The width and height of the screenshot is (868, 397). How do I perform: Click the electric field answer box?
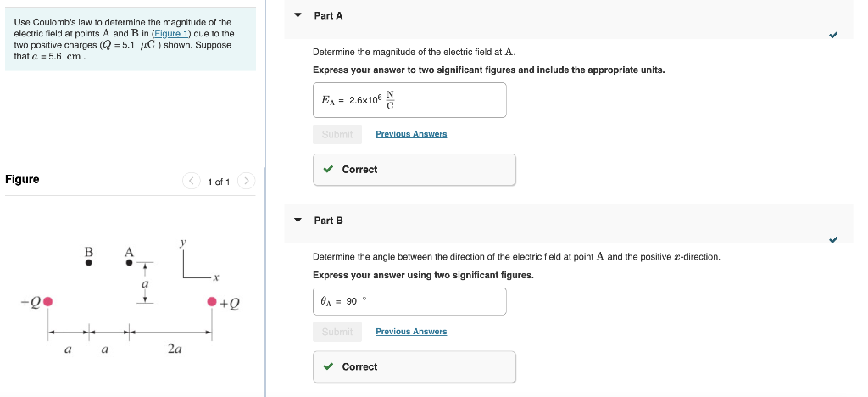coord(409,100)
